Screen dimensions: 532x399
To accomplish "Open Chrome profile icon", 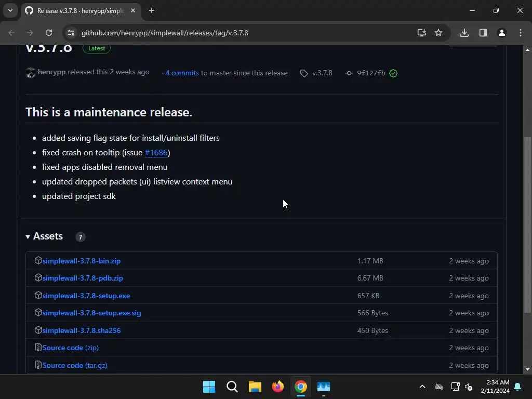I will point(502,33).
